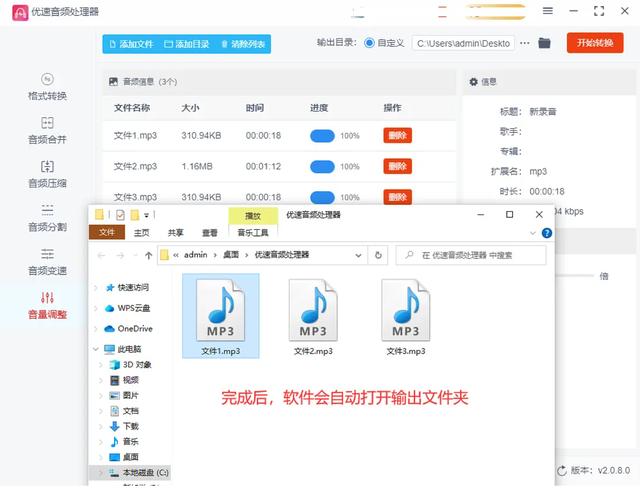Delete 文件1.mp3 from the list

[397, 136]
